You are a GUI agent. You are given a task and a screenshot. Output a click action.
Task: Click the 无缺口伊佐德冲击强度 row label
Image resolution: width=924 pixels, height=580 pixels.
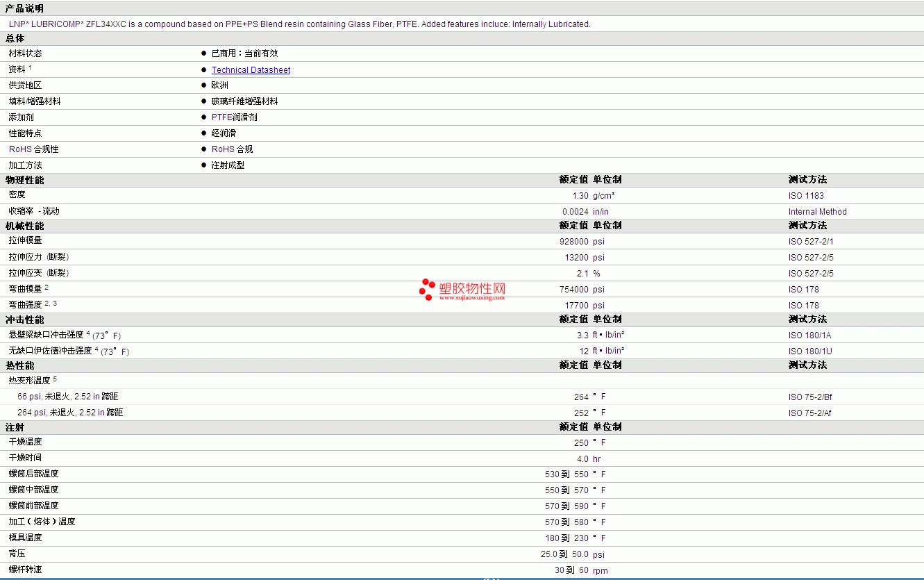coord(50,351)
